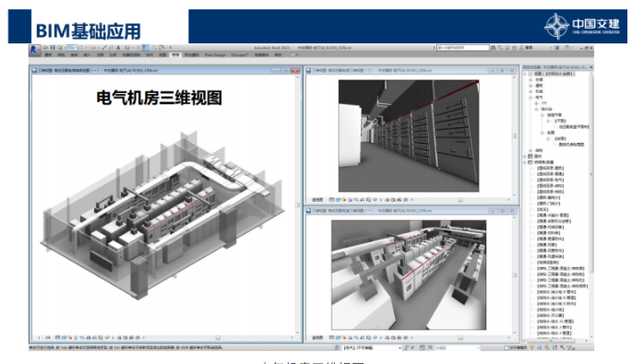Viewport: 632px width, 364px height.
Task: Select the 配电机房剖面图 view in project browser
Action: 571,144
